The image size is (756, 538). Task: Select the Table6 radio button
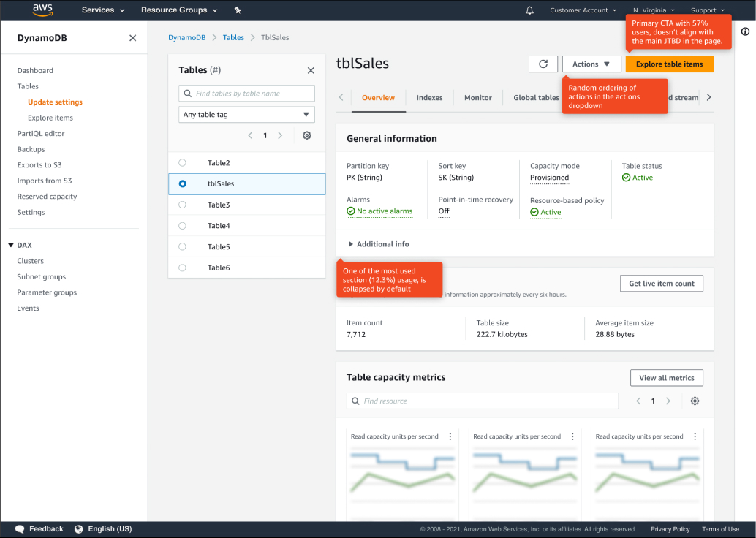tap(183, 268)
